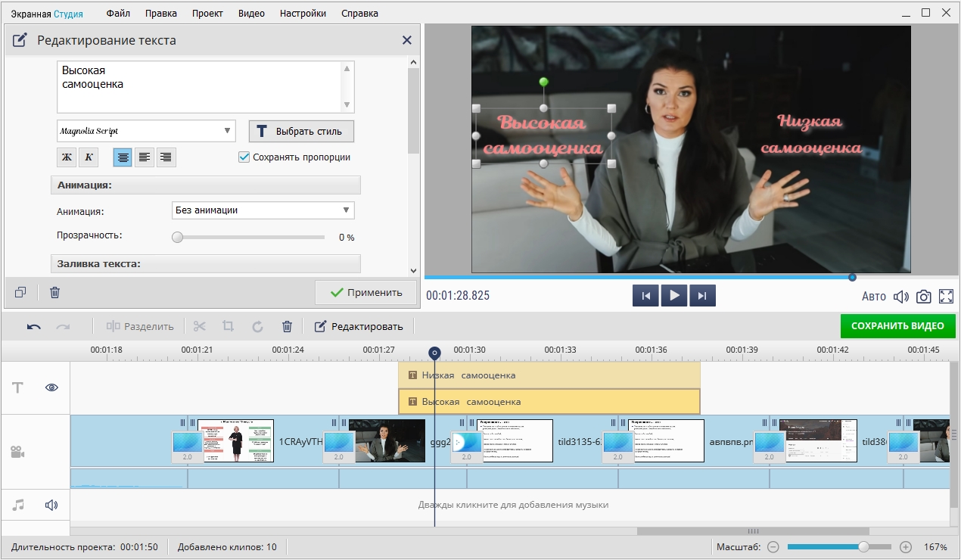Viewport: 961px width, 560px height.
Task: Click the 'Прозрачность' opacity slider
Action: pyautogui.click(x=250, y=237)
